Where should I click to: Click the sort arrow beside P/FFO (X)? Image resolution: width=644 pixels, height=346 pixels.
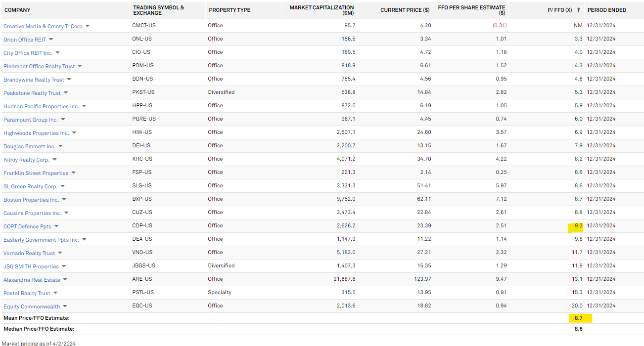pyautogui.click(x=579, y=10)
